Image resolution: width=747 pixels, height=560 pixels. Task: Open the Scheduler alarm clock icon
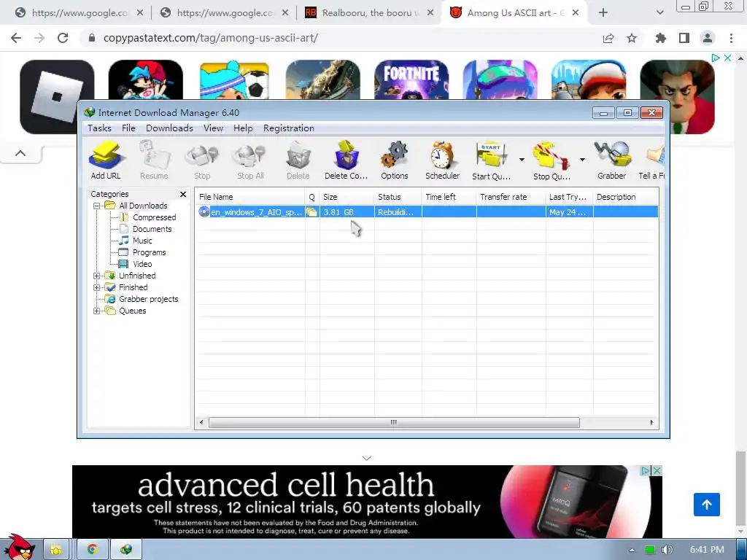click(x=443, y=160)
